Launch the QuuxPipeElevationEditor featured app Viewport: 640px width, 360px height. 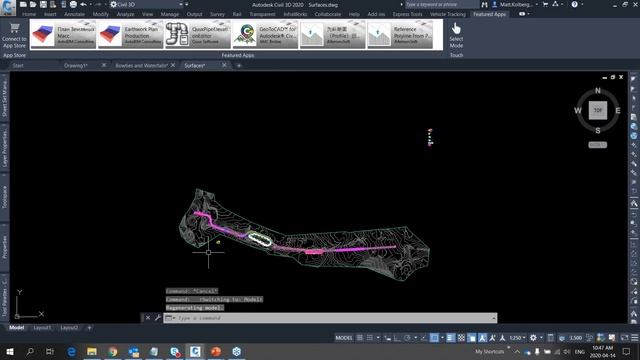click(198, 35)
